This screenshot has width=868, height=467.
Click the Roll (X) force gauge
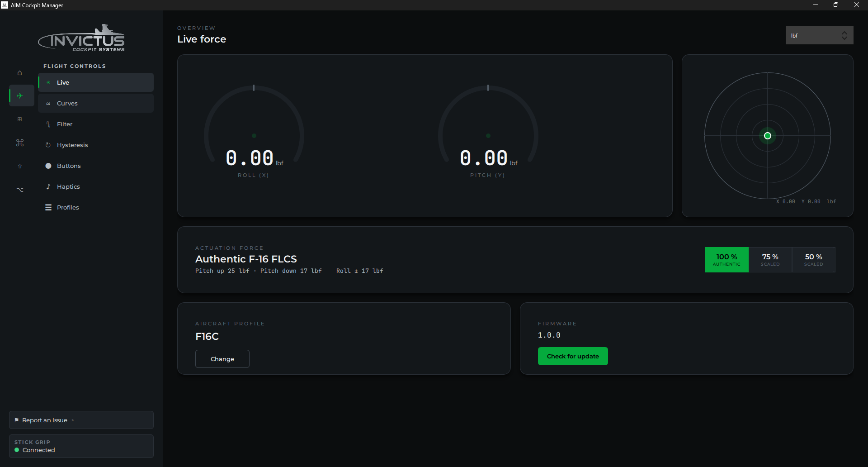pyautogui.click(x=254, y=131)
